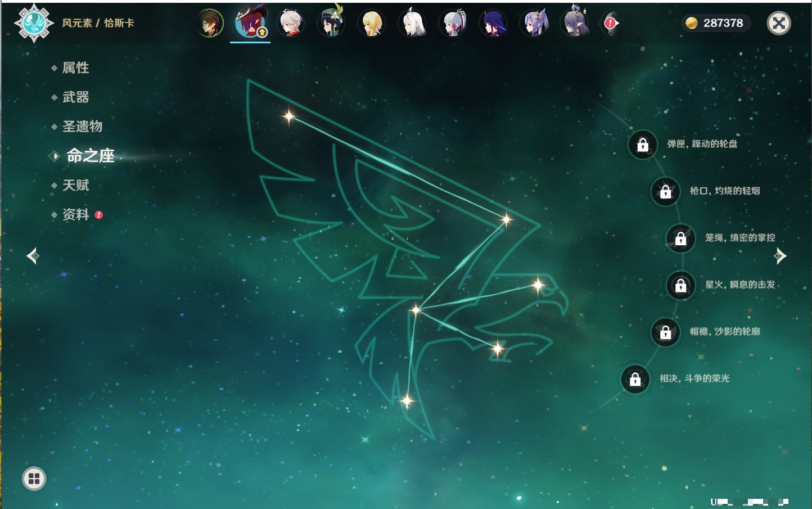
Task: Select Chasca's highlighted avatar with the hat
Action: pyautogui.click(x=250, y=23)
